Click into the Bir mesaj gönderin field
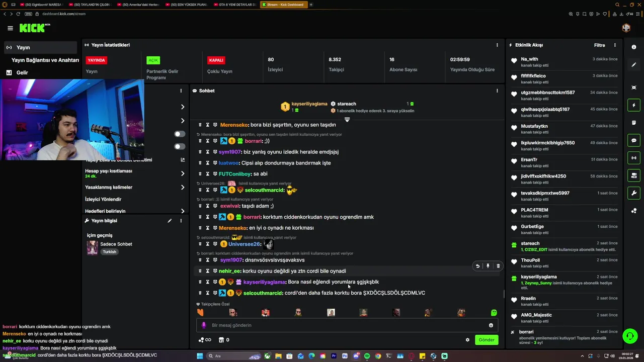The image size is (644, 362). 347,325
